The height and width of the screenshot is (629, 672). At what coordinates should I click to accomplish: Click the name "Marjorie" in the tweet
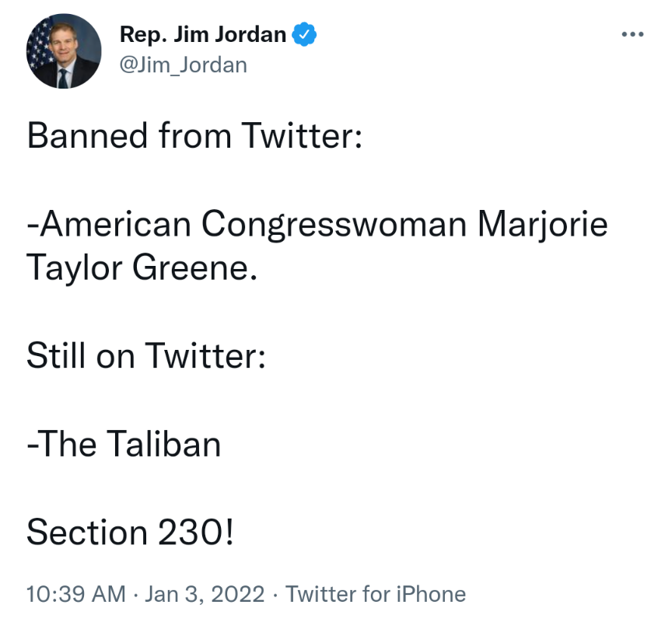[542, 225]
